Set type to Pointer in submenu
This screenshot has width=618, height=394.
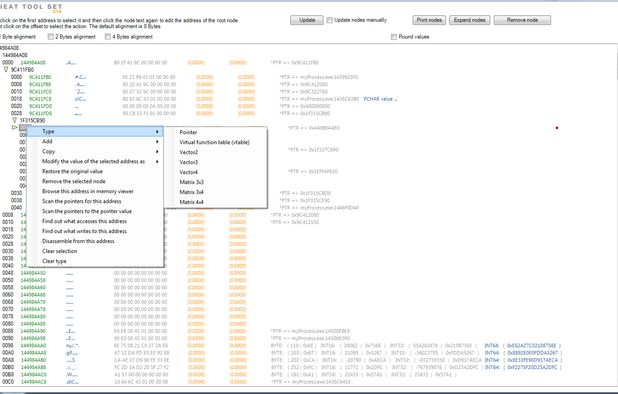click(216, 132)
